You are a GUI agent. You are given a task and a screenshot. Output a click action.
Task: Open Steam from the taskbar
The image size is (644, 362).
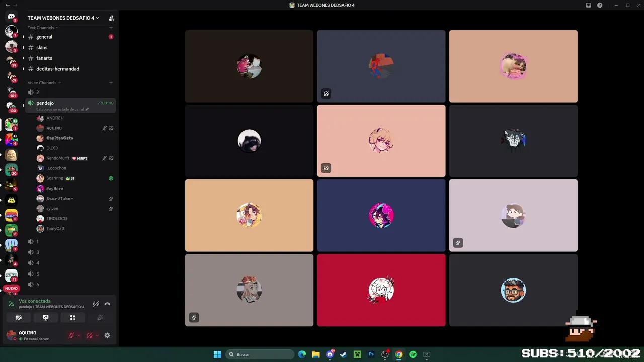[344, 354]
